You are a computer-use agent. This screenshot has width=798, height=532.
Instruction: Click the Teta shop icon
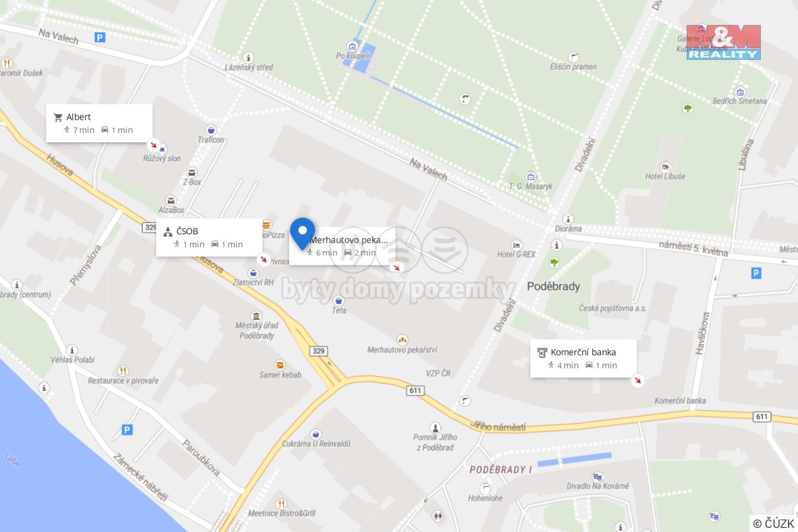click(339, 300)
